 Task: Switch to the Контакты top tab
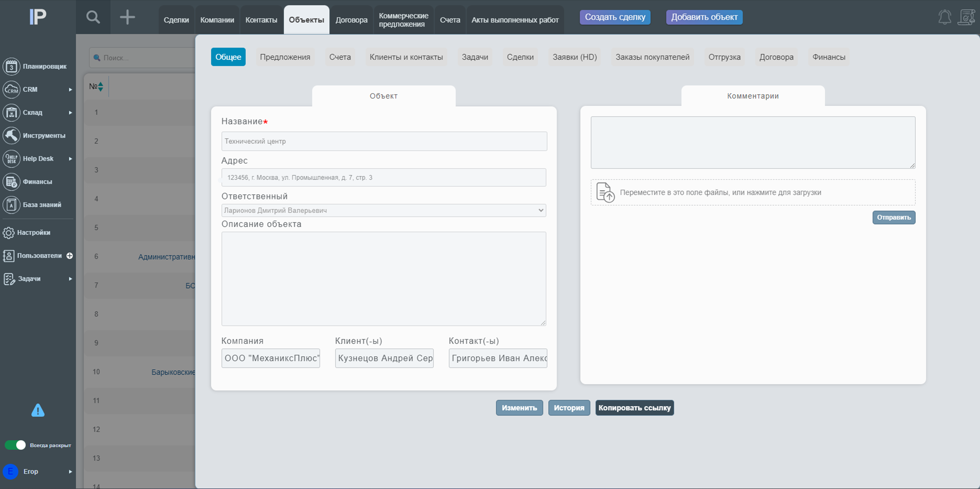[261, 20]
